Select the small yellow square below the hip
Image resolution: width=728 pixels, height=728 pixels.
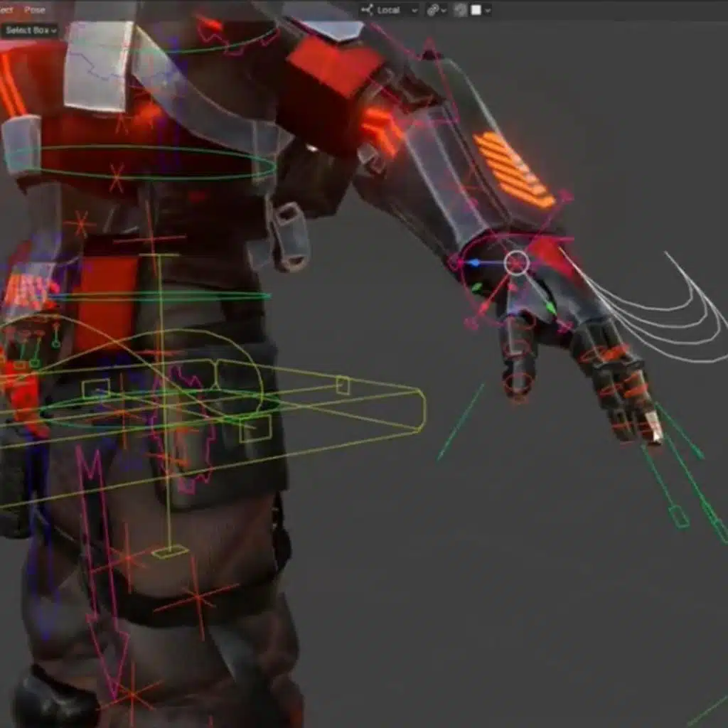pyautogui.click(x=170, y=551)
